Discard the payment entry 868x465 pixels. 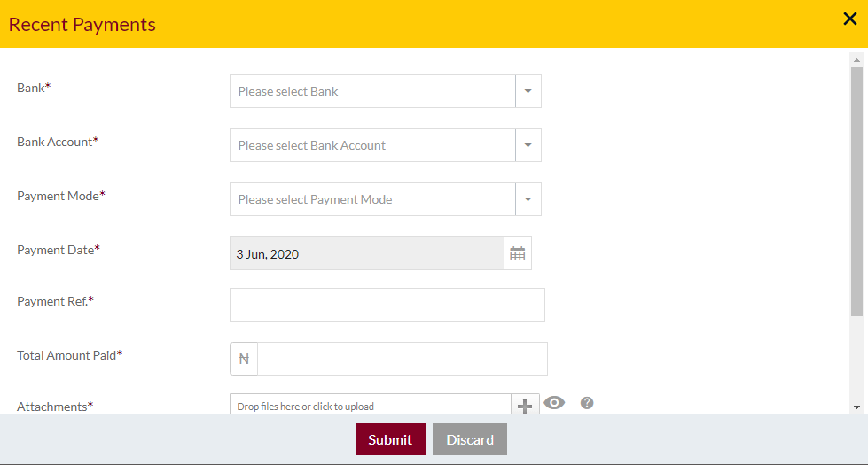pyautogui.click(x=469, y=439)
